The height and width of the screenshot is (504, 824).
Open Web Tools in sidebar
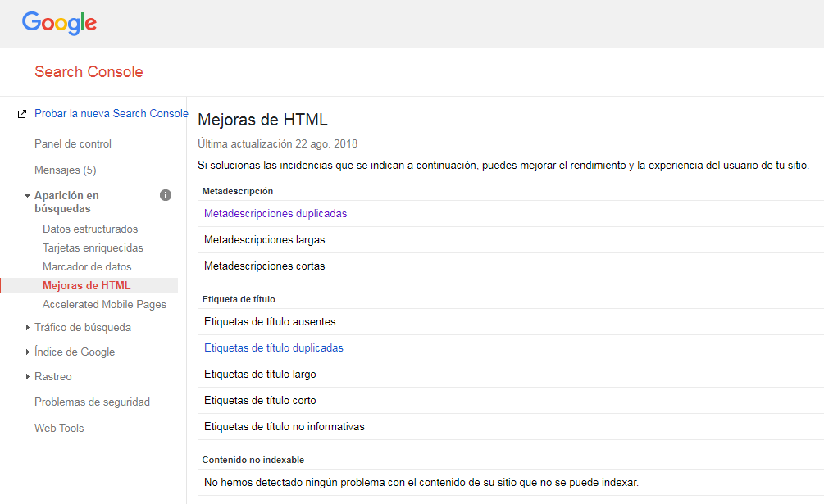[59, 429]
